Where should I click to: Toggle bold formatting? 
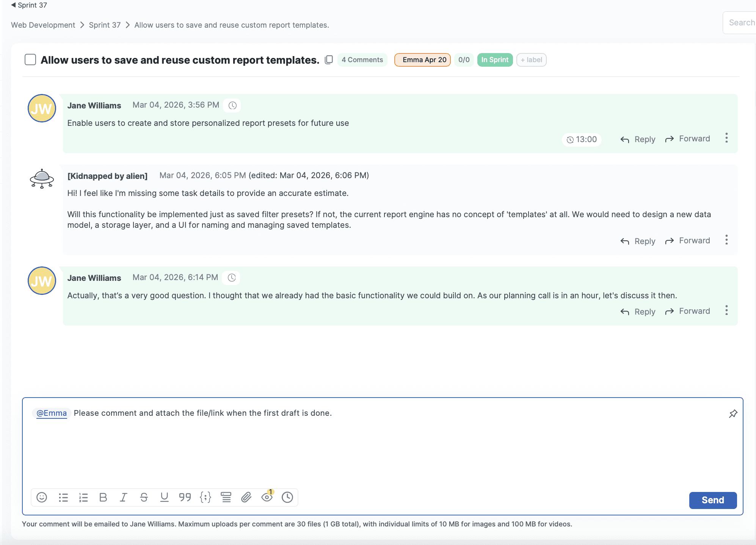[x=103, y=497]
